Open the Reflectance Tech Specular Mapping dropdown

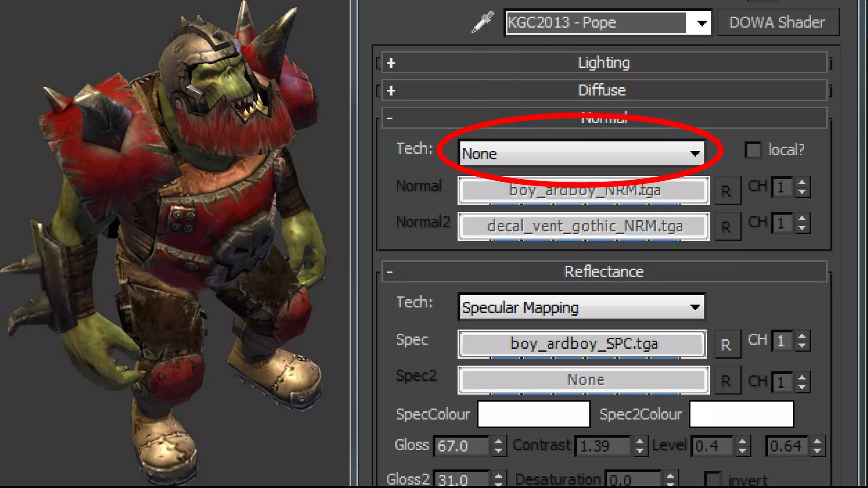(581, 307)
